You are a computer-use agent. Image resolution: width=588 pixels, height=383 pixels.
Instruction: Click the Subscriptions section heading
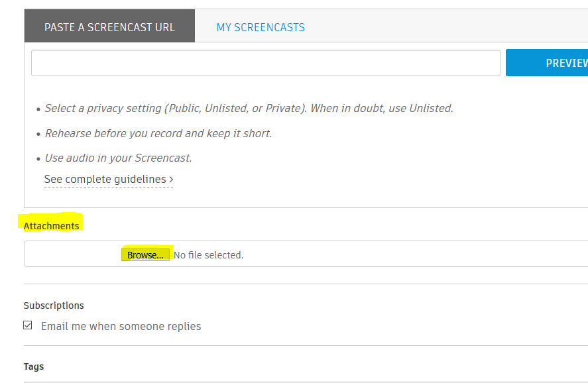click(54, 305)
